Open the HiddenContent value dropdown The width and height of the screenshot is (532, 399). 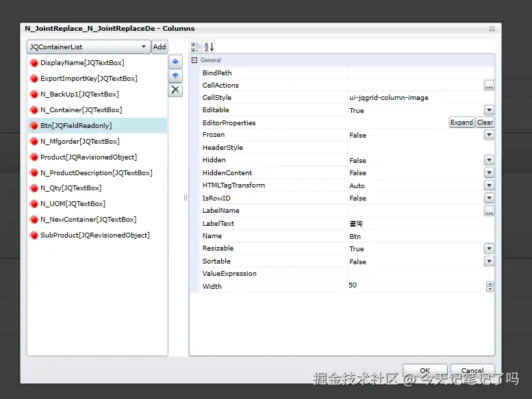[489, 172]
